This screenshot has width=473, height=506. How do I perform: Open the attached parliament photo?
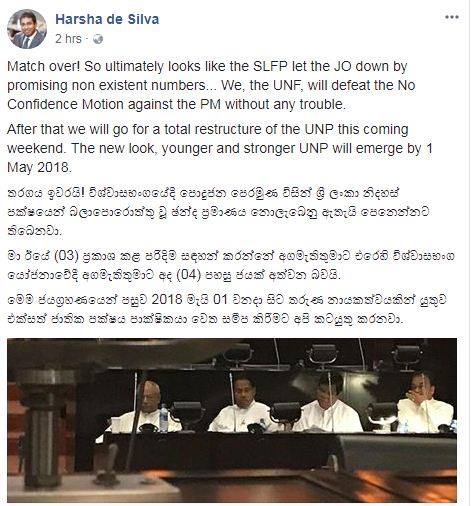tap(232, 420)
